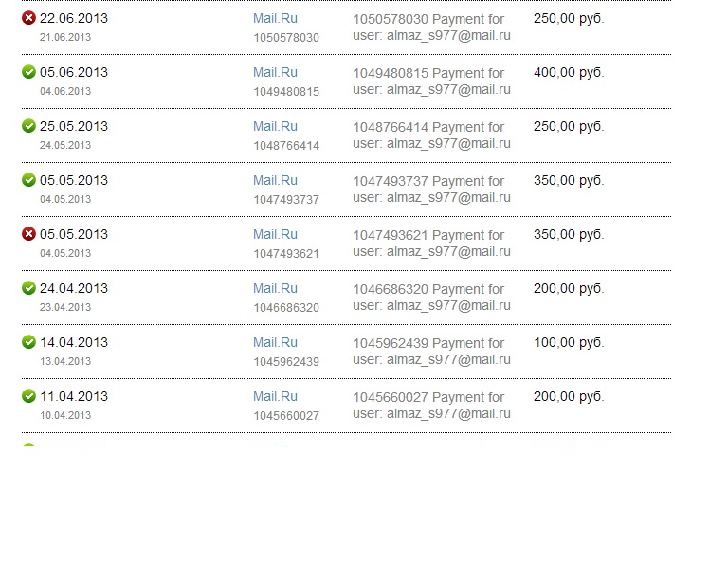Open Mail.Ru link for transaction 1050578030
This screenshot has height=582, width=728.
(275, 18)
